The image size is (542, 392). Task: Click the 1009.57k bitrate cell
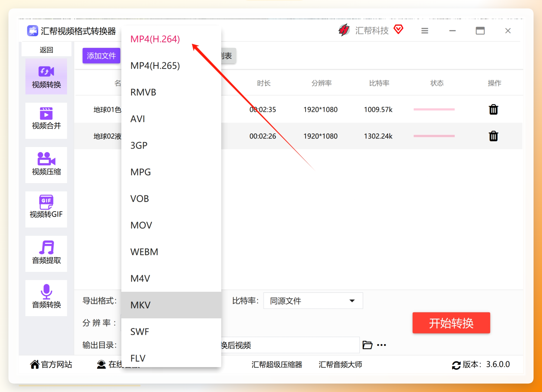click(378, 109)
